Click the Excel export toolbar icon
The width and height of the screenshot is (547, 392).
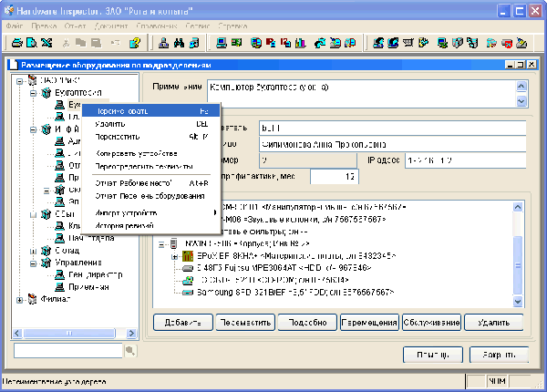pyautogui.click(x=46, y=43)
